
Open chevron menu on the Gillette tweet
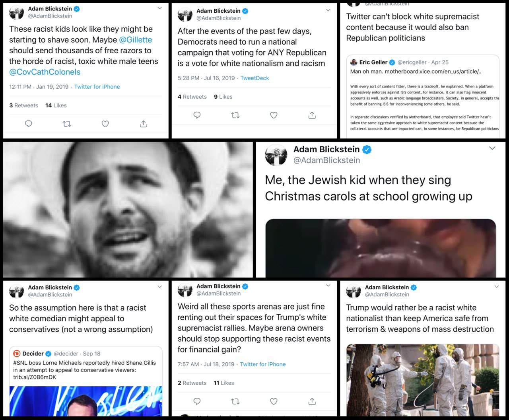[x=159, y=8]
